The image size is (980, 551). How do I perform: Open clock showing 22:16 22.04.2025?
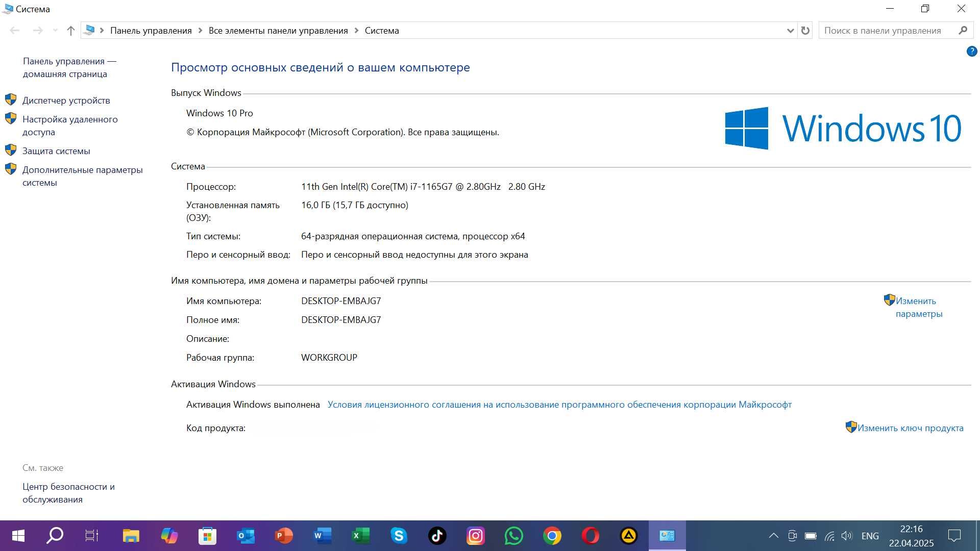[911, 536]
